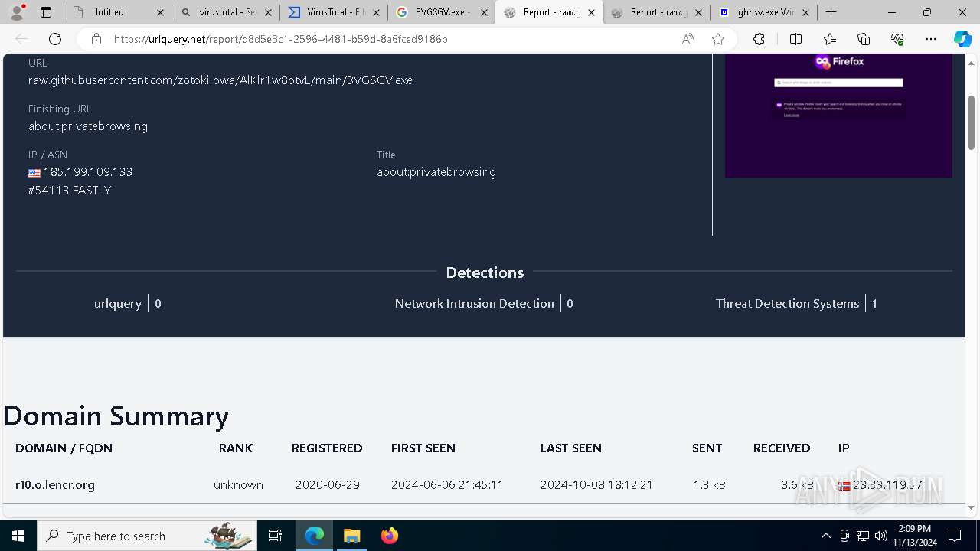
Task: Open the Extensions icon
Action: [759, 39]
